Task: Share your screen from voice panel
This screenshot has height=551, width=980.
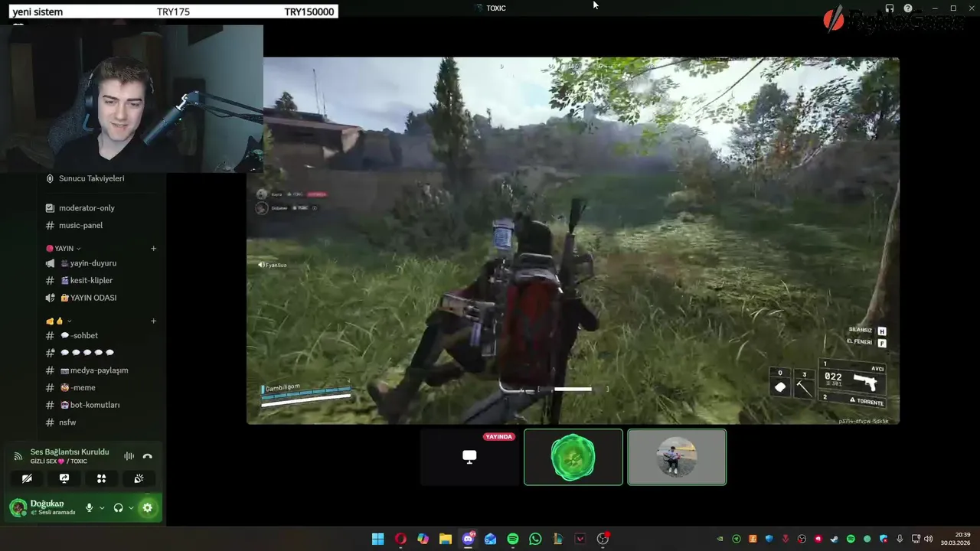Action: point(64,478)
